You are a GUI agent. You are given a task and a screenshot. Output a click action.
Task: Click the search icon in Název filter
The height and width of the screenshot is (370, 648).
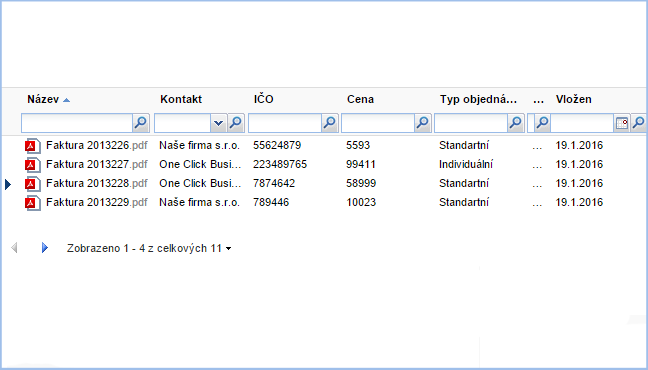[141, 123]
